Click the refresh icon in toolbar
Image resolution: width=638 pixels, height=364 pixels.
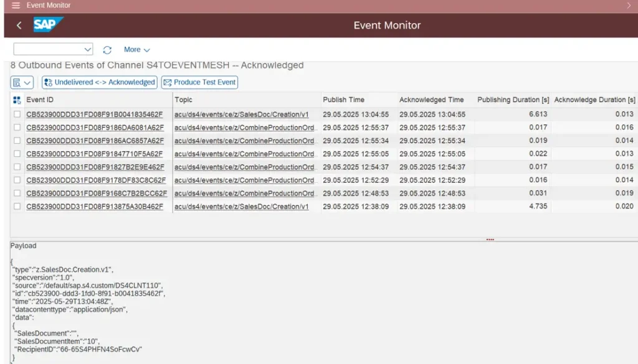click(107, 50)
